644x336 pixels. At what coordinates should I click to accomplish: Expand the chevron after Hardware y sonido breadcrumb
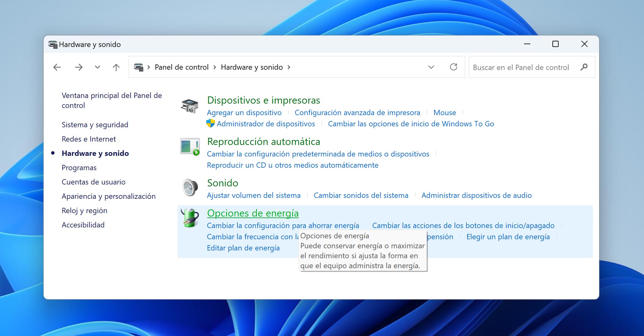pyautogui.click(x=289, y=67)
